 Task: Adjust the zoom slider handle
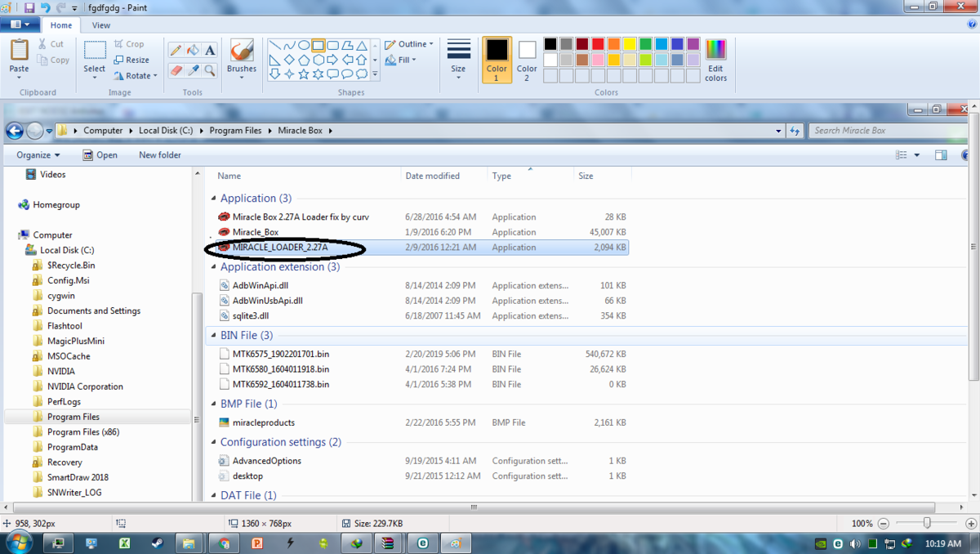(x=927, y=523)
